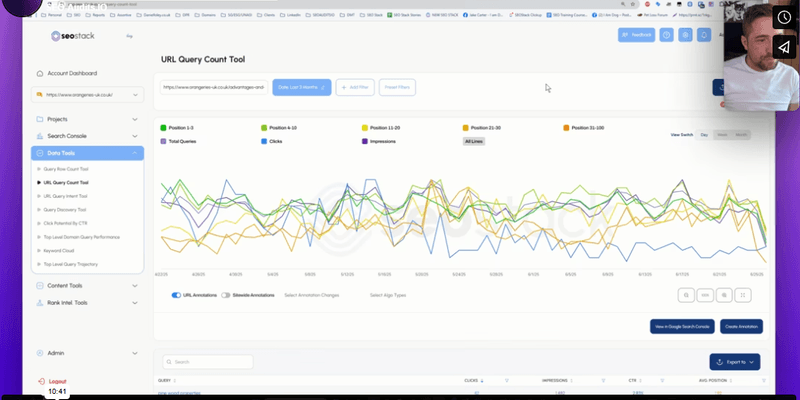Click the fullscreen chart icon
The image size is (800, 400).
743,295
